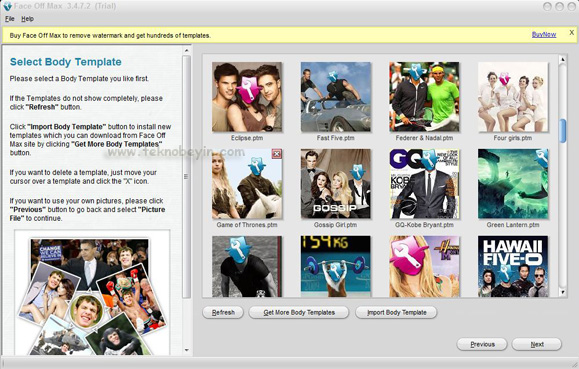Image resolution: width=579 pixels, height=369 pixels.
Task: Click the instruction panel scrollbar up arrow
Action: tap(186, 50)
